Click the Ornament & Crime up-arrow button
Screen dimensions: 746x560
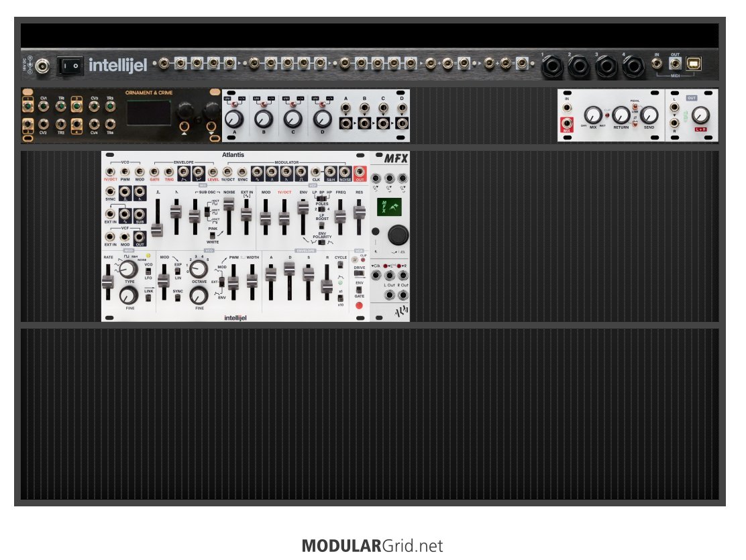pyautogui.click(x=184, y=127)
